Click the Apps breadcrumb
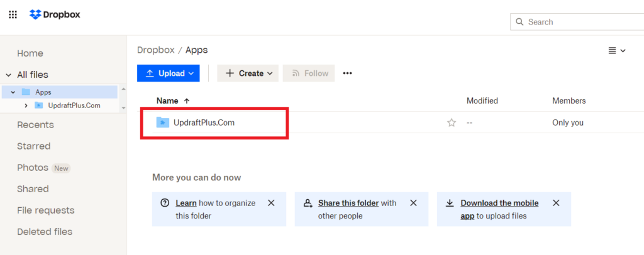The width and height of the screenshot is (644, 255). [197, 50]
